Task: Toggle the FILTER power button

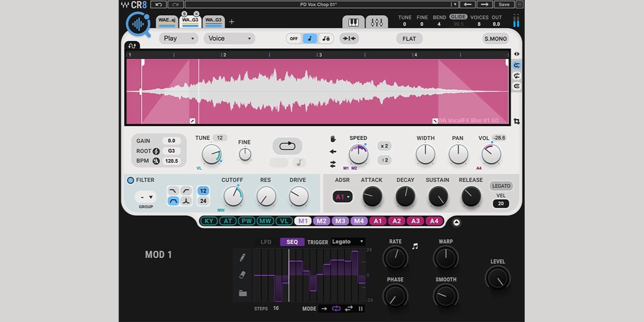Action: coord(131,180)
